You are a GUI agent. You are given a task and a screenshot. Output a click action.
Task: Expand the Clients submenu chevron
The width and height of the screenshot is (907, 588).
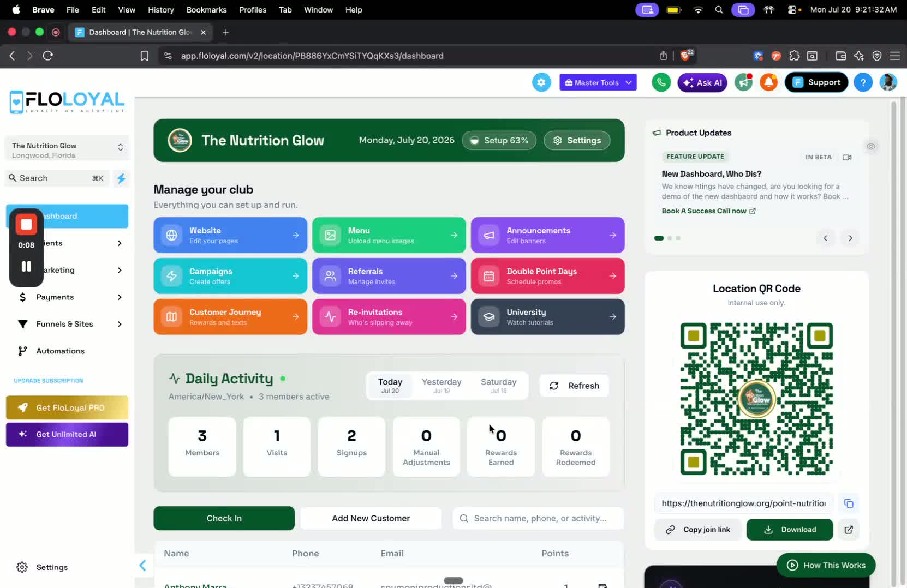pyautogui.click(x=120, y=243)
